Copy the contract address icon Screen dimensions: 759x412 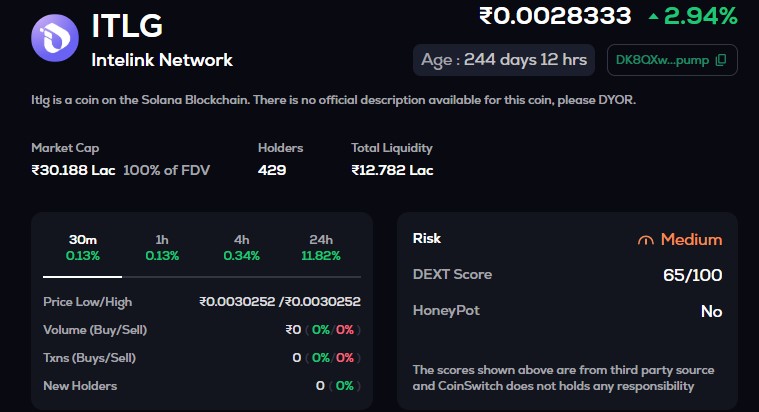click(722, 60)
